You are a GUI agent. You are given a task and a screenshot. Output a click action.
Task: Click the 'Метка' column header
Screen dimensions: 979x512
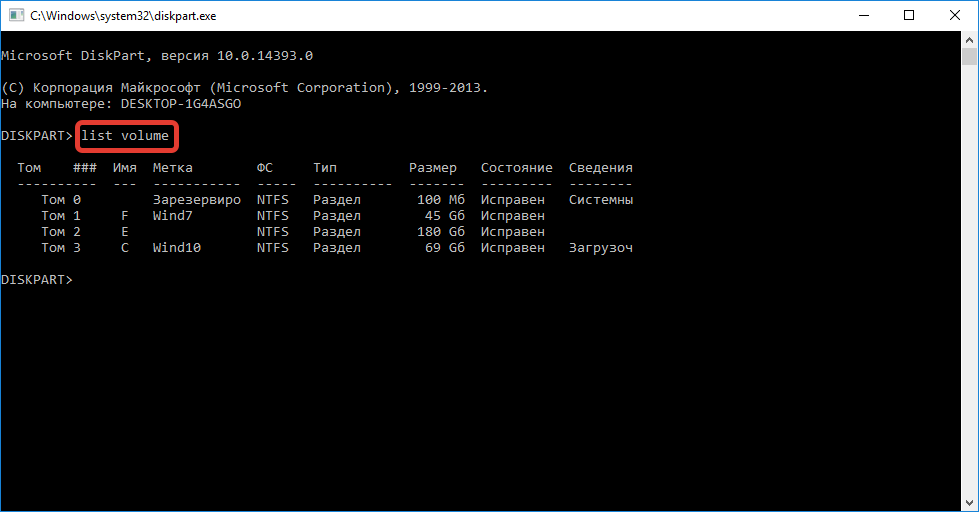pyautogui.click(x=173, y=168)
